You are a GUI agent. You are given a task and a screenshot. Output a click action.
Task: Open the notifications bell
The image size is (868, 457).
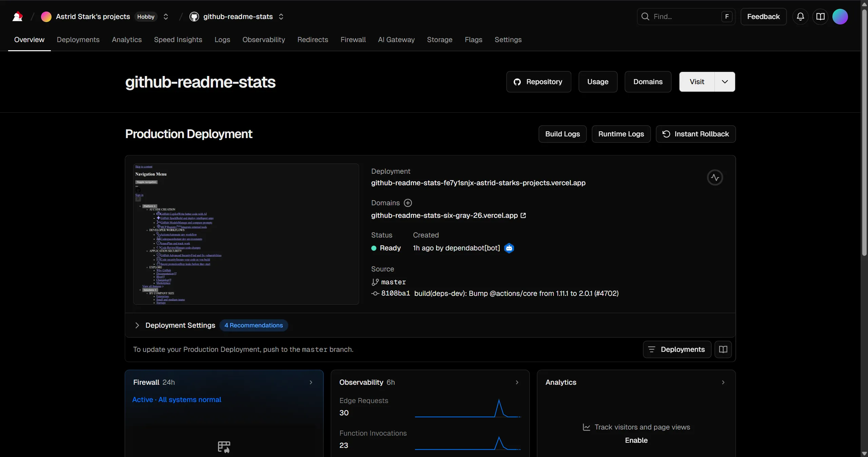tap(800, 16)
